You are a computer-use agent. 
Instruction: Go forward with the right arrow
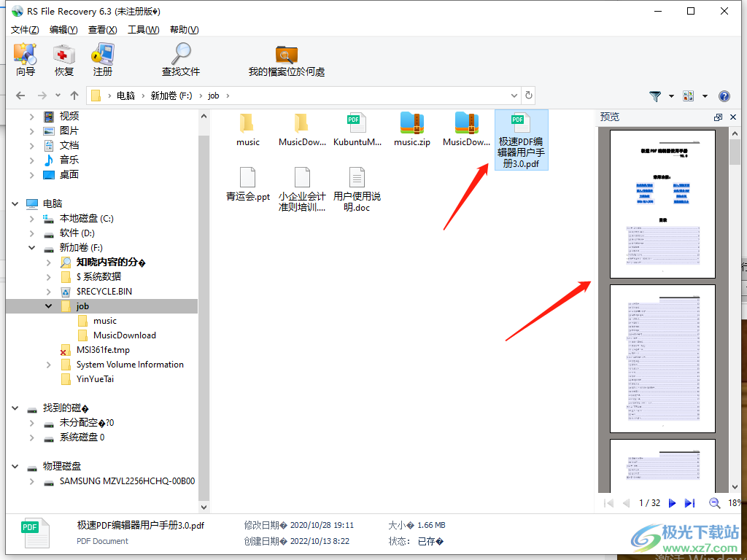coord(42,96)
